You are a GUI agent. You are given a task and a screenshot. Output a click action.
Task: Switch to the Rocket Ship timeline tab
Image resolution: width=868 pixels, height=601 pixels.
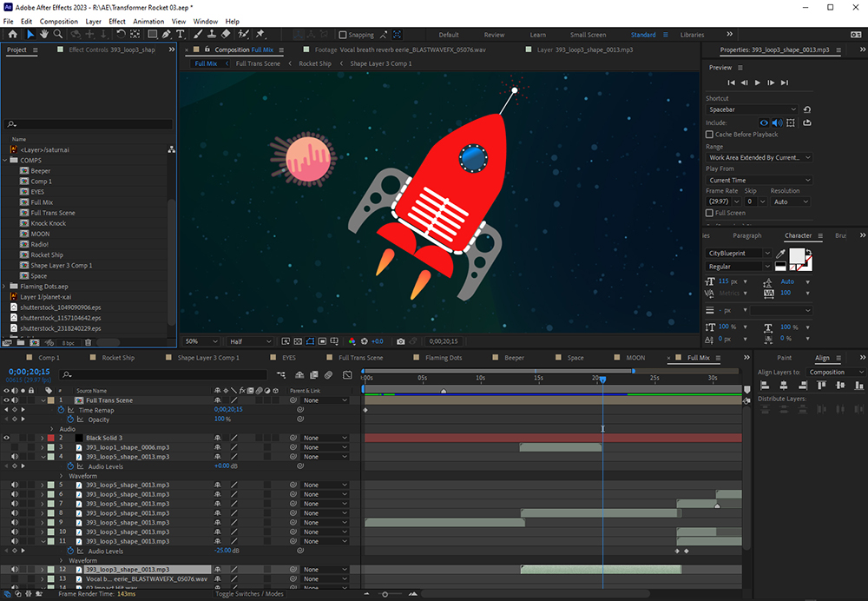[x=117, y=358]
